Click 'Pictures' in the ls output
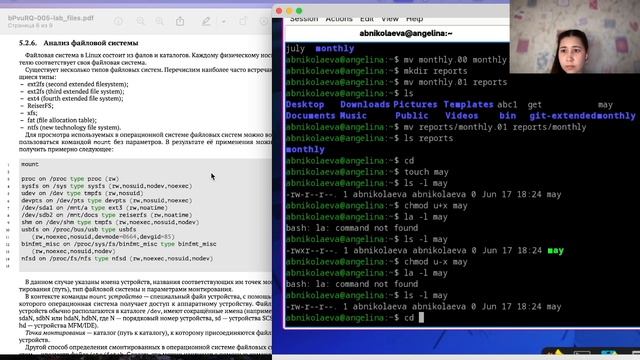Viewport: 640px width, 360px height. tap(415, 104)
